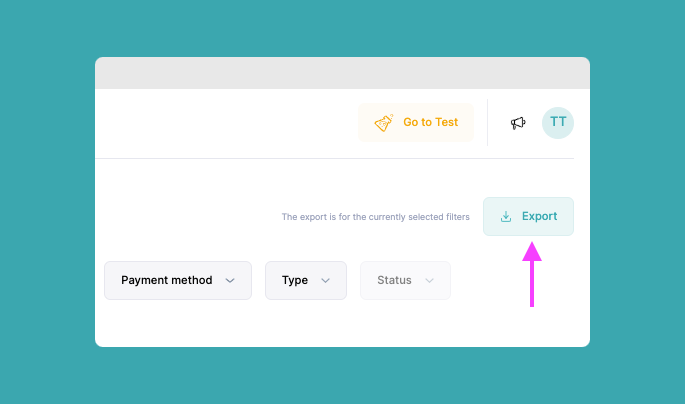
Task: Click the "Type" filter label text
Action: pos(295,280)
